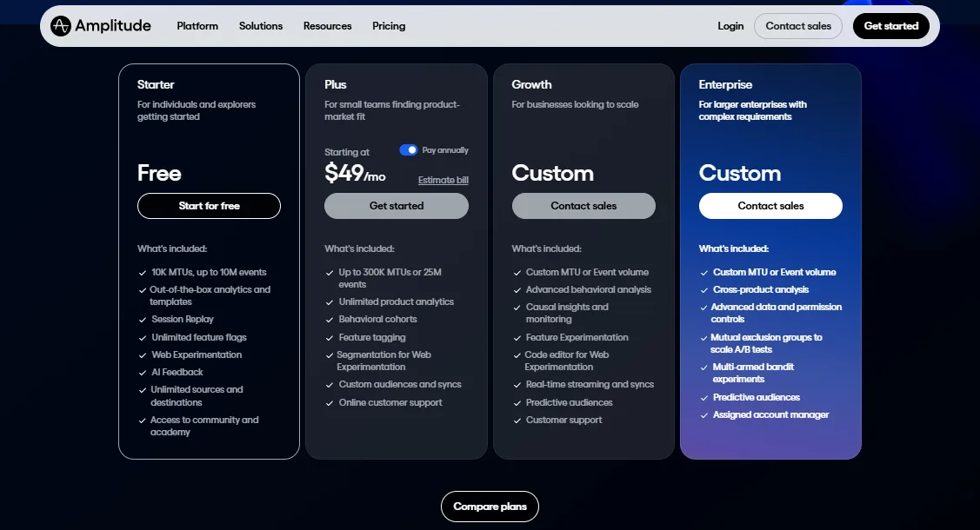This screenshot has width=980, height=530.
Task: Click the 'Custom audiences and syncs' feature text
Action: [x=400, y=385]
